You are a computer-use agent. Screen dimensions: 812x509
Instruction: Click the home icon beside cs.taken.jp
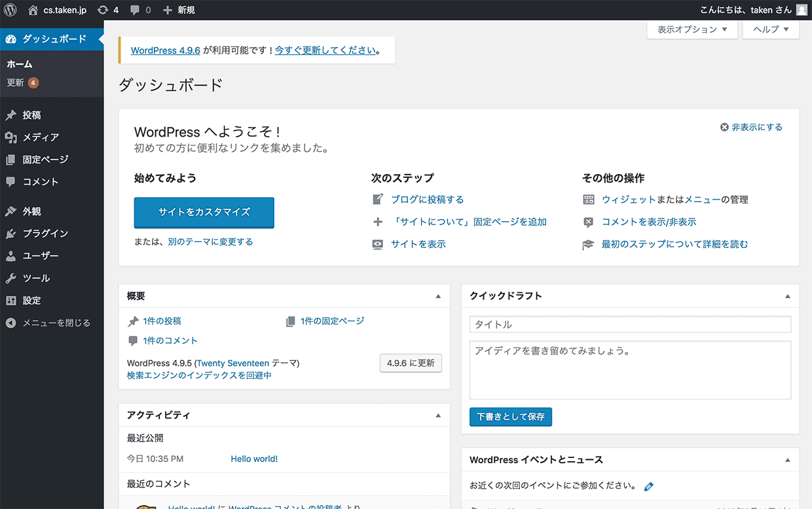[33, 10]
